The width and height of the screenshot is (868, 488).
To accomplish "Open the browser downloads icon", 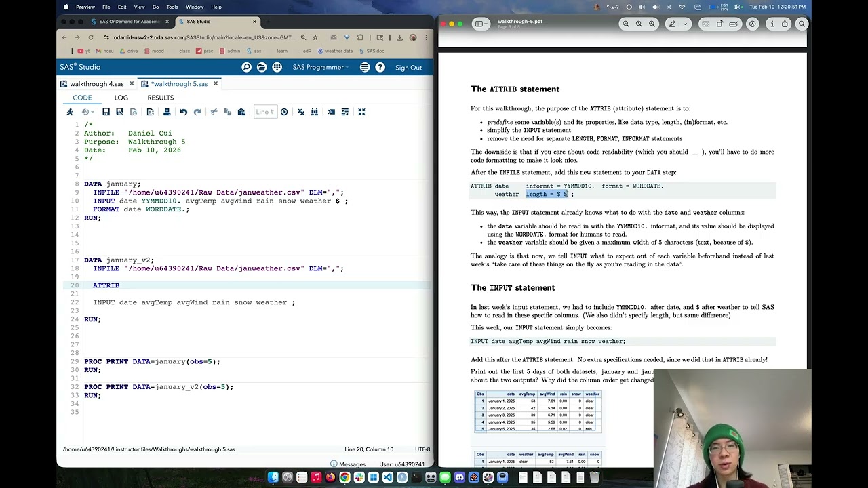I will [x=399, y=37].
